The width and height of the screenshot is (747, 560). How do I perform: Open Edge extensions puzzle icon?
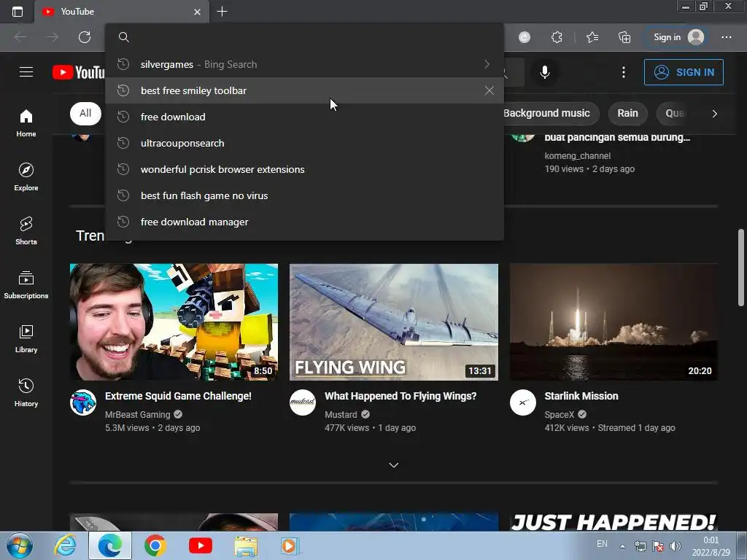(x=557, y=37)
